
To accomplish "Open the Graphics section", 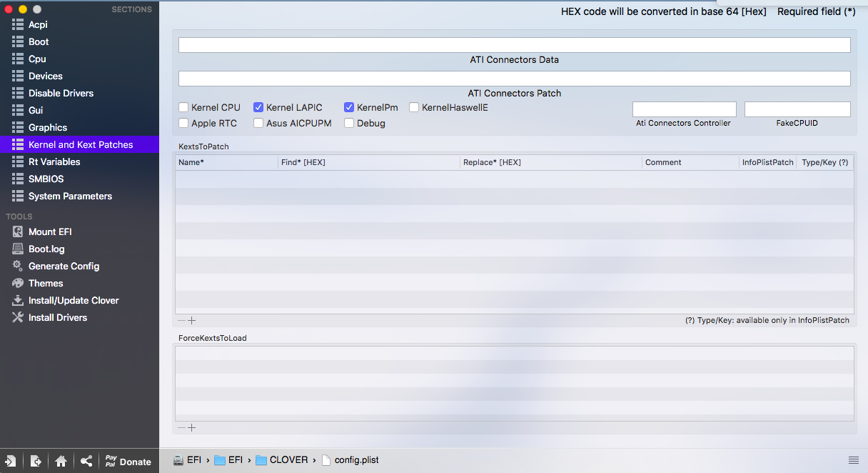I will point(79,127).
